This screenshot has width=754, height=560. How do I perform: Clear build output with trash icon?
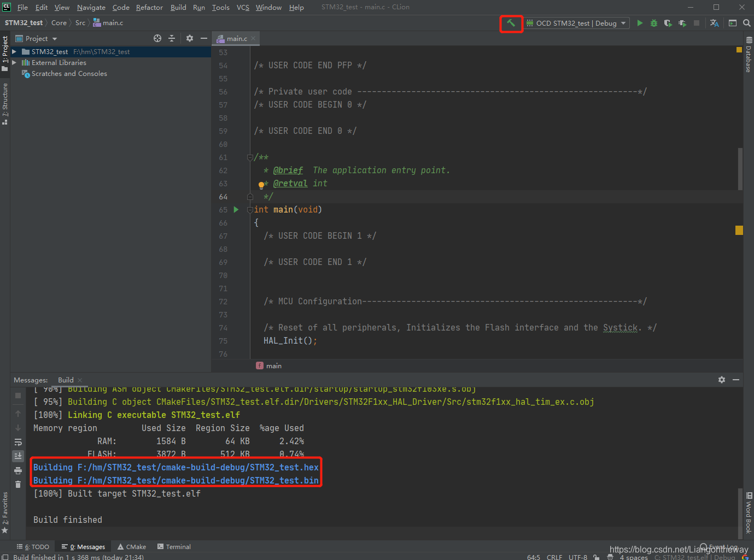click(18, 485)
